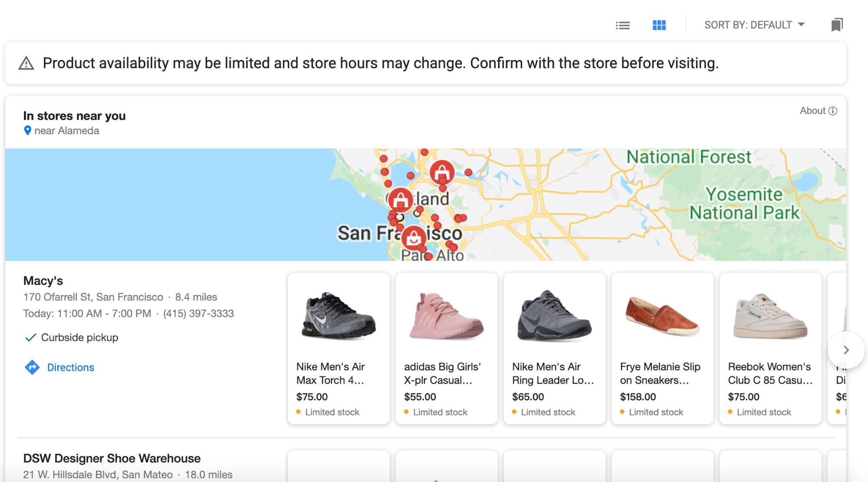Viewport: 868px width, 482px height.
Task: Click the Curbside pickup label
Action: [x=79, y=337]
